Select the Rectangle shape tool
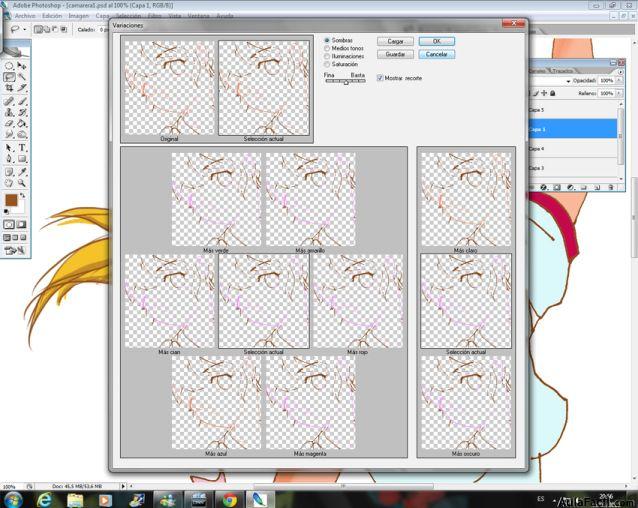This screenshot has width=638, height=508. 22,159
